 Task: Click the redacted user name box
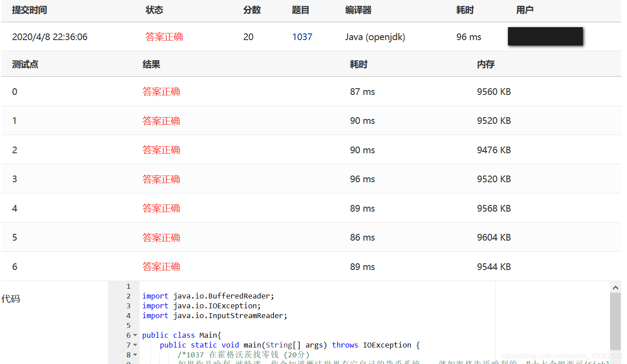[545, 37]
